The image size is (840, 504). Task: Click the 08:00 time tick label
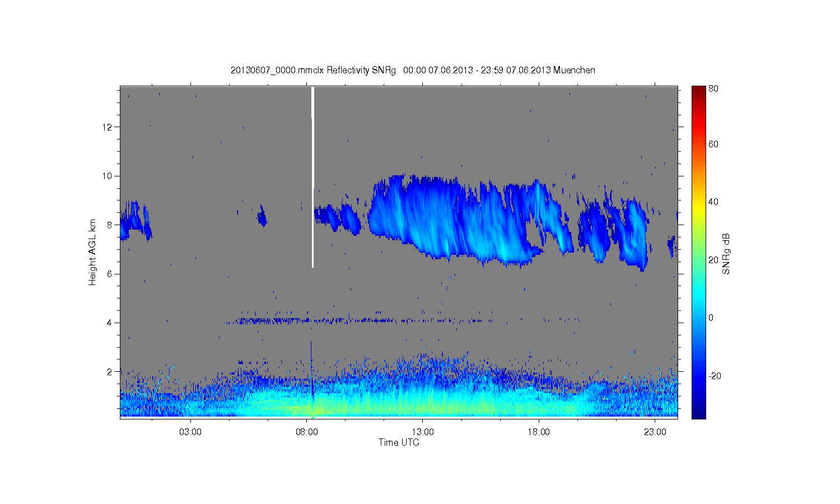click(x=307, y=432)
